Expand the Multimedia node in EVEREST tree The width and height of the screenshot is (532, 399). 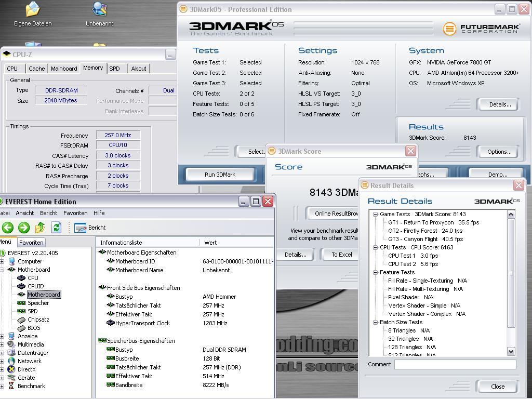click(2, 345)
